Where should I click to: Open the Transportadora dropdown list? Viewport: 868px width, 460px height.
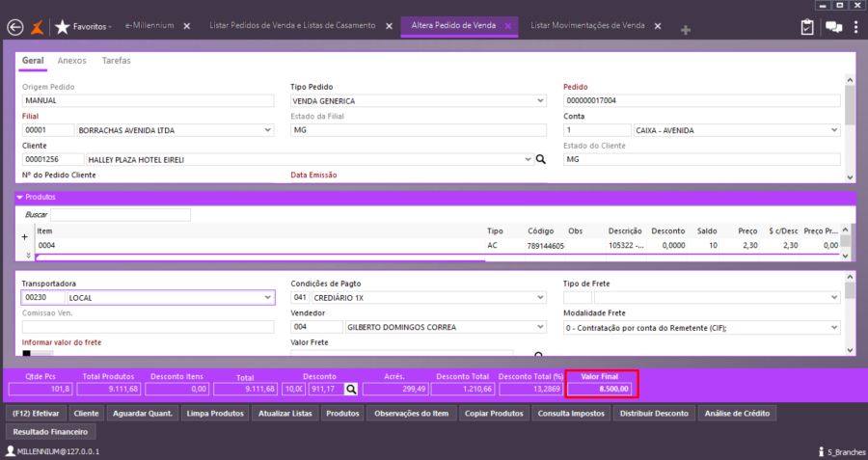point(267,298)
